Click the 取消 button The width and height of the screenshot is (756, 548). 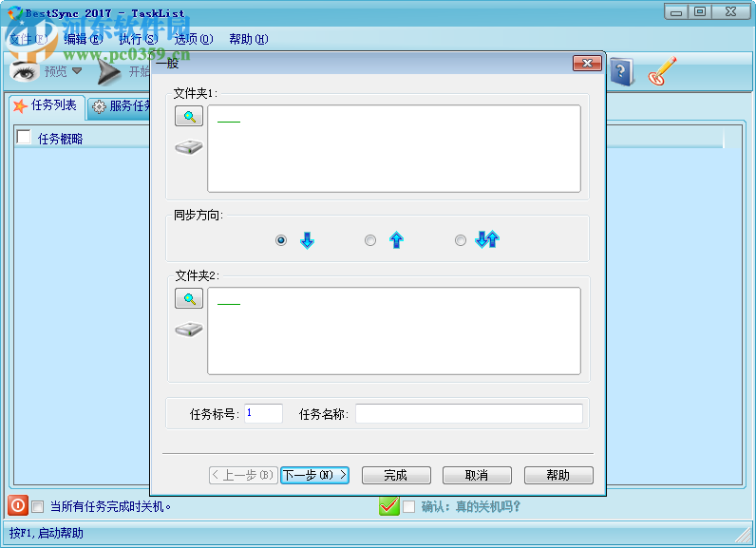click(477, 475)
